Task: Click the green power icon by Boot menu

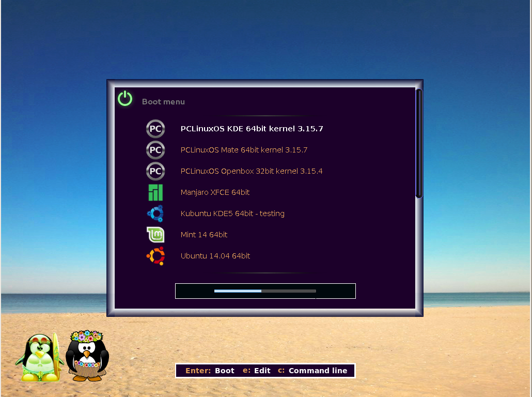Action: (125, 99)
